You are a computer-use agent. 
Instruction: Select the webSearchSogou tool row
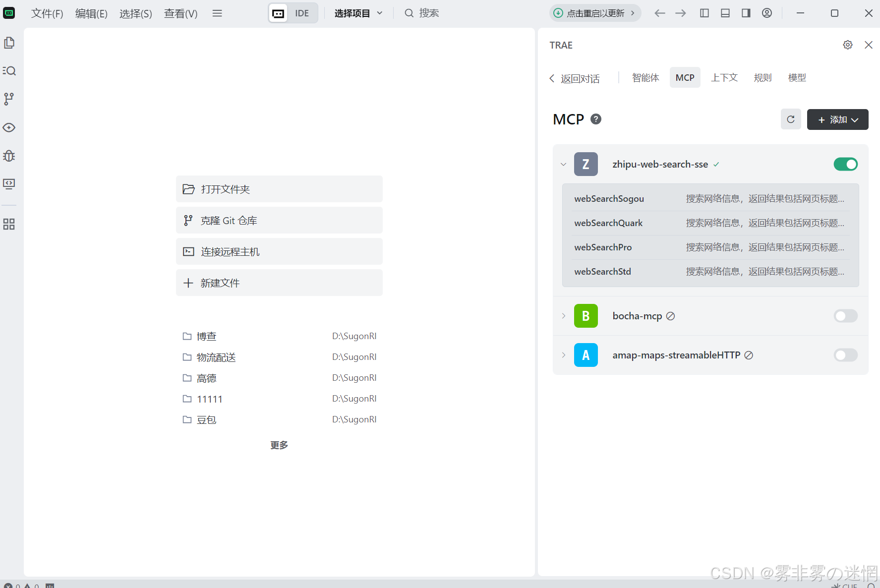coord(710,199)
